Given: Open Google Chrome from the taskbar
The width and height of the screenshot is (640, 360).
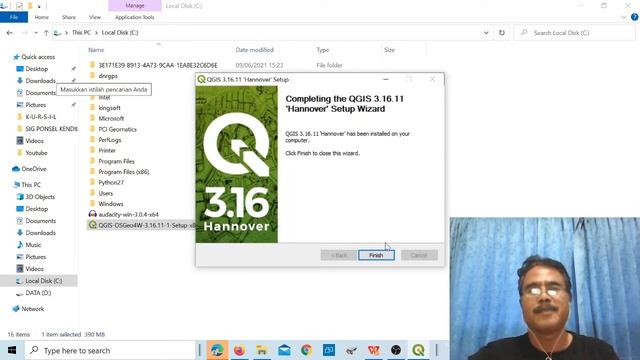Looking at the screenshot, I should pos(307,350).
